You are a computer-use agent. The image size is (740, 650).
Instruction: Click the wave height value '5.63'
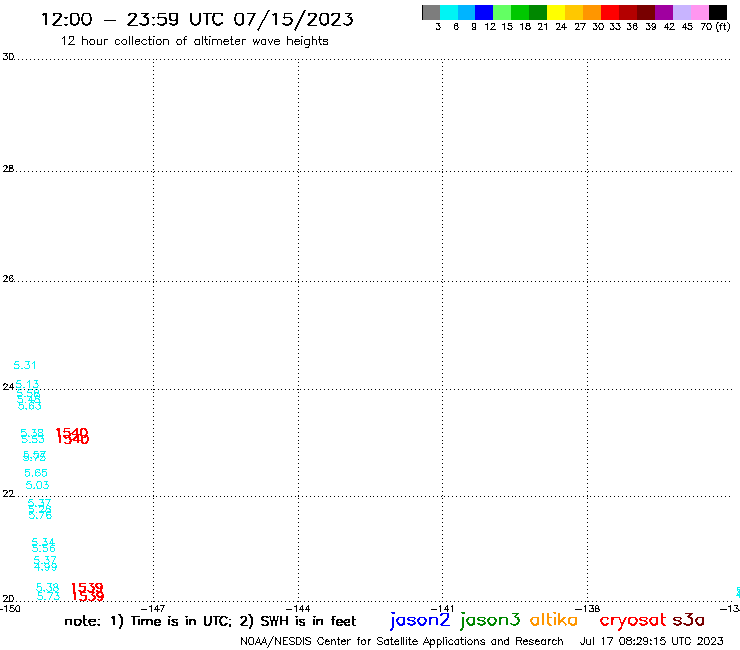point(30,406)
